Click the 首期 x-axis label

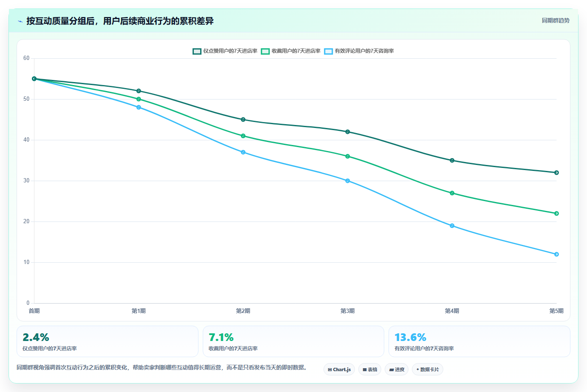[34, 311]
